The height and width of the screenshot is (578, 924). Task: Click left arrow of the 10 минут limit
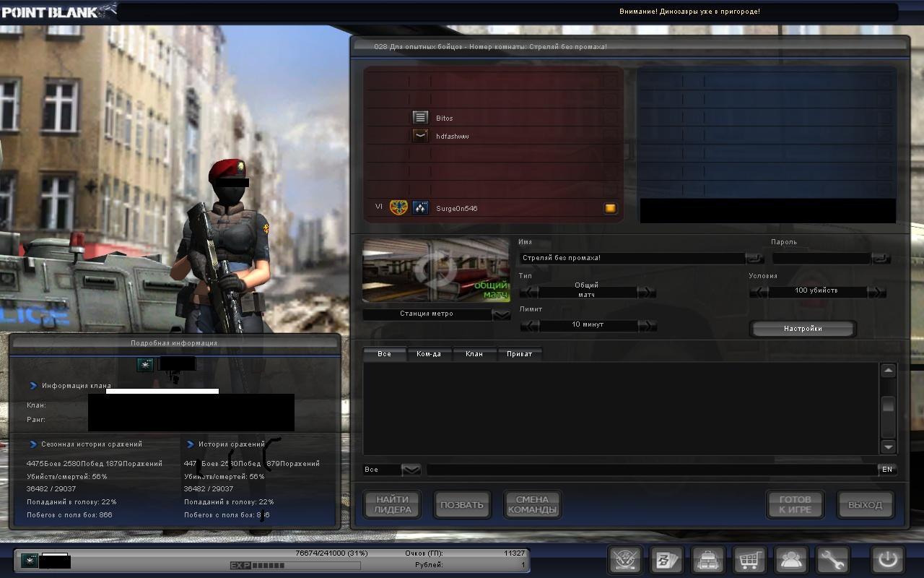point(529,325)
